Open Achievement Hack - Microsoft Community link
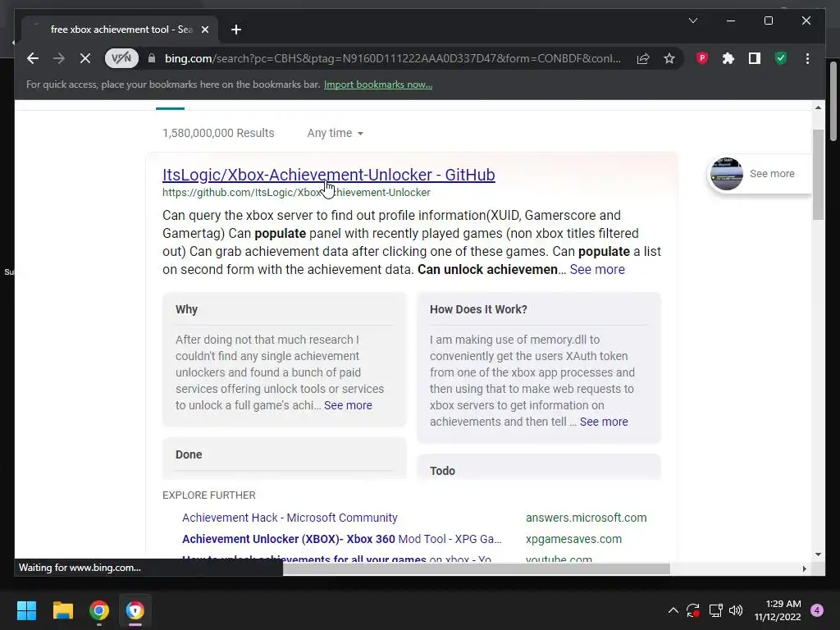 290,518
